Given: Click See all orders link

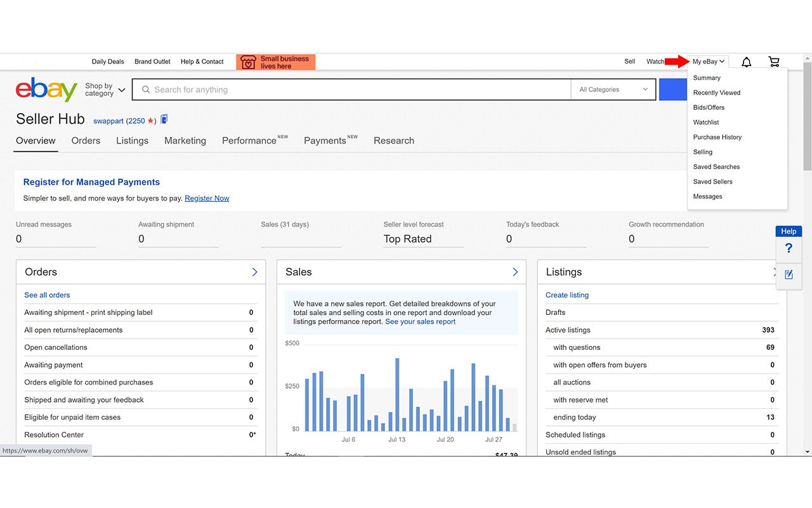Looking at the screenshot, I should (47, 295).
